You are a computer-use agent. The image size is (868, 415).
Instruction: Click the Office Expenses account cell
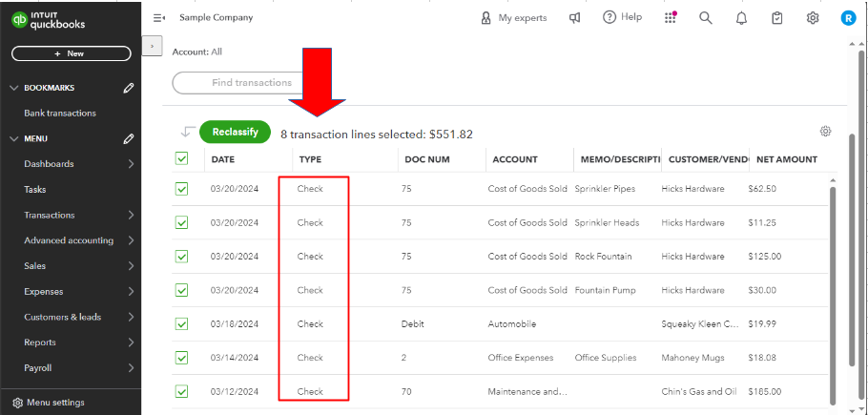coord(521,358)
